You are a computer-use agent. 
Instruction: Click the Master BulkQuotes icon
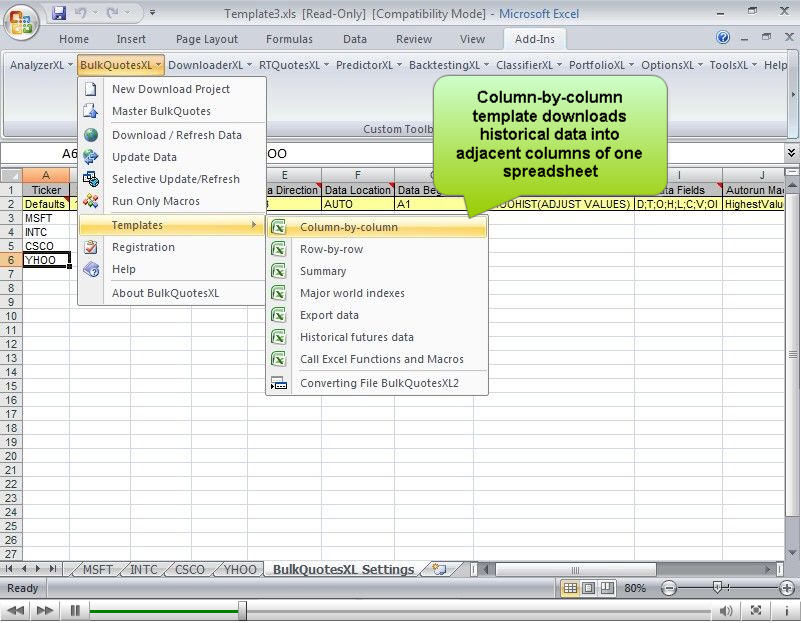pyautogui.click(x=91, y=111)
